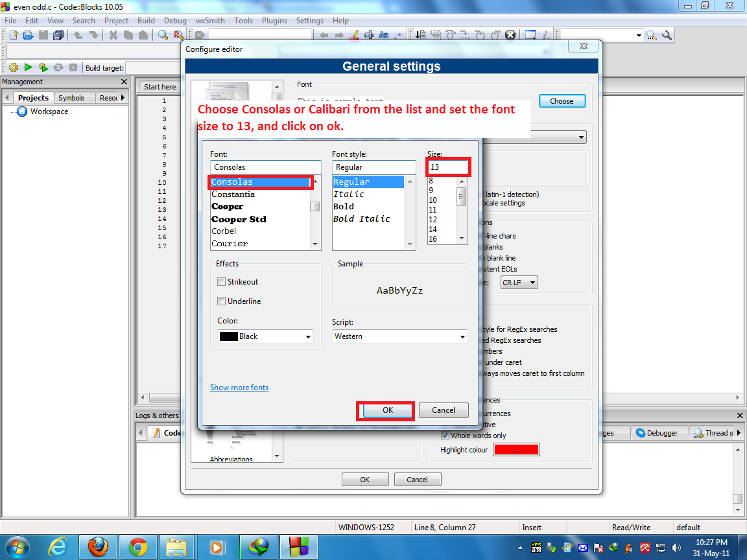This screenshot has width=747, height=560.
Task: Click the Replace icon with red R
Action: [x=178, y=35]
